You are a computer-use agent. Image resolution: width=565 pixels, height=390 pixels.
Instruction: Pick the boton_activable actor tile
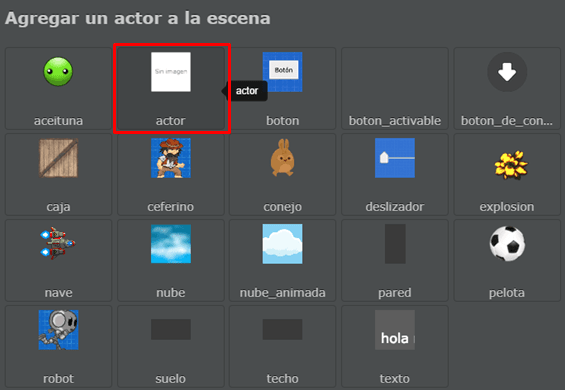395,88
